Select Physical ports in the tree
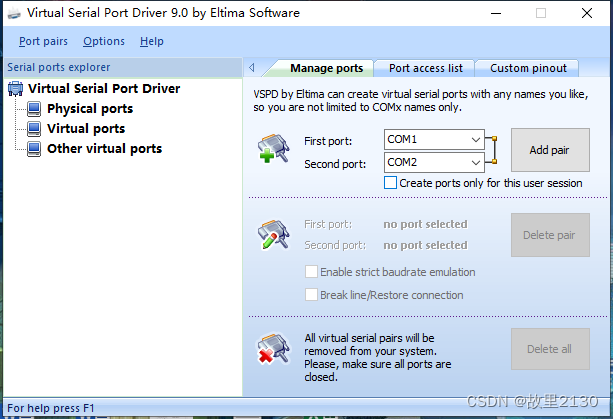This screenshot has width=613, height=419. [x=90, y=109]
